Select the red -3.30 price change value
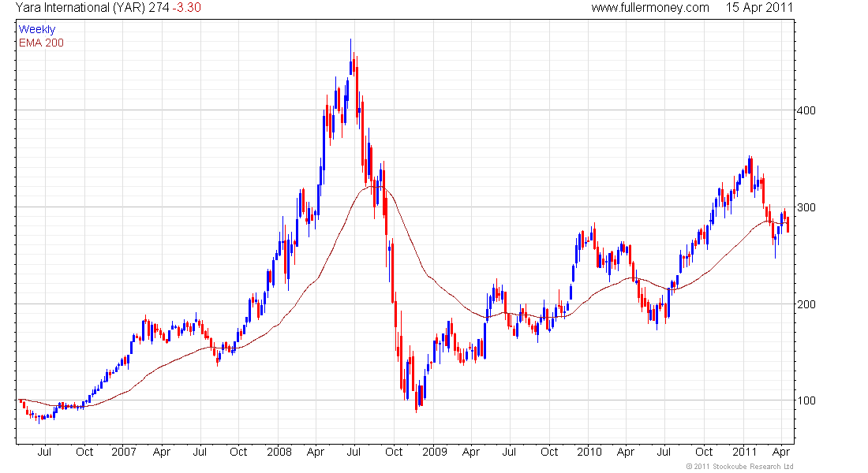The height and width of the screenshot is (473, 868). pos(186,8)
